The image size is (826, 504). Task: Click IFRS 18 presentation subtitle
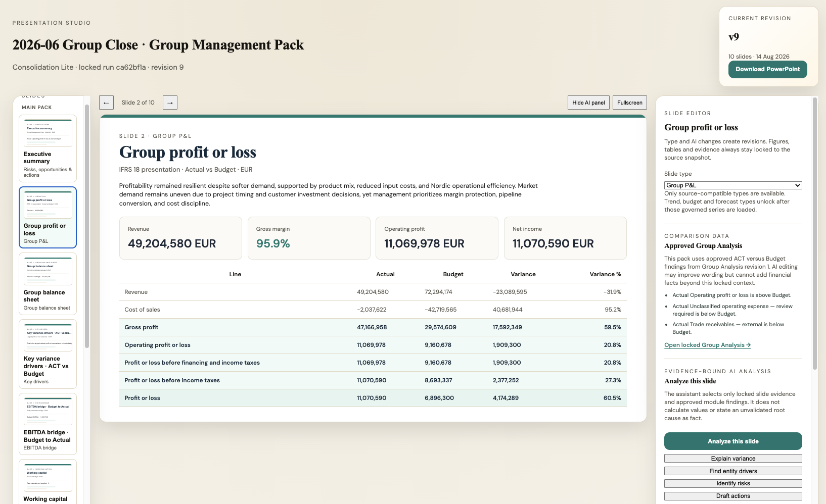click(x=186, y=170)
